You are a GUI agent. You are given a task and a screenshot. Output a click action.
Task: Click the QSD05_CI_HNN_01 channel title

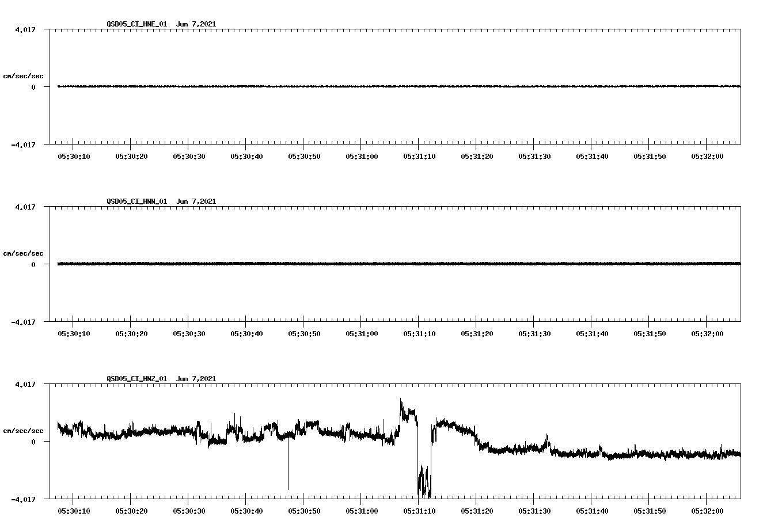(136, 202)
